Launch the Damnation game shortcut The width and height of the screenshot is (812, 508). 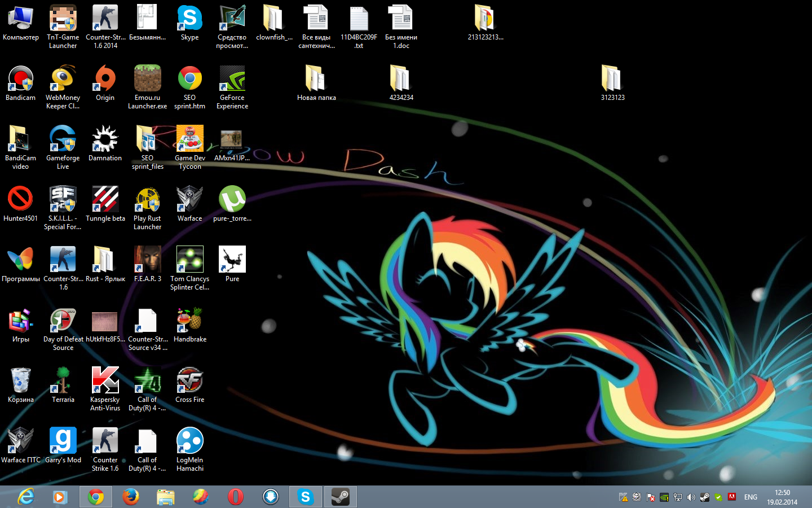[x=105, y=144]
